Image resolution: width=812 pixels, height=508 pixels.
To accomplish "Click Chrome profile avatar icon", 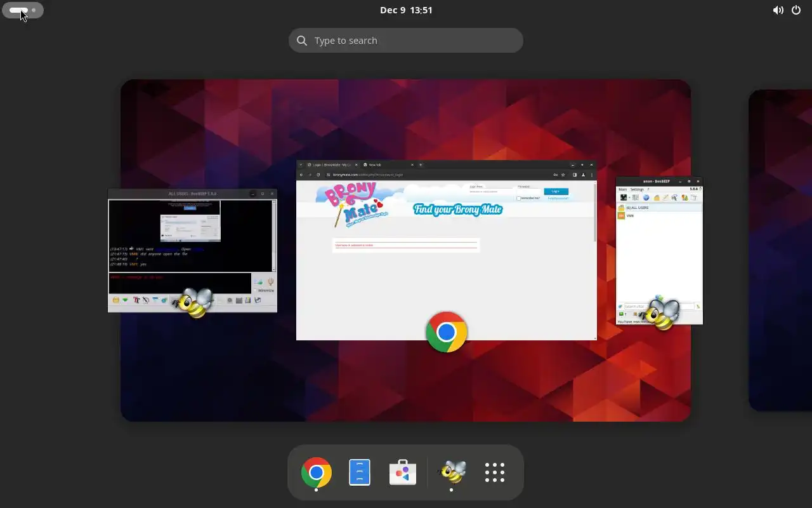I will pos(583,175).
